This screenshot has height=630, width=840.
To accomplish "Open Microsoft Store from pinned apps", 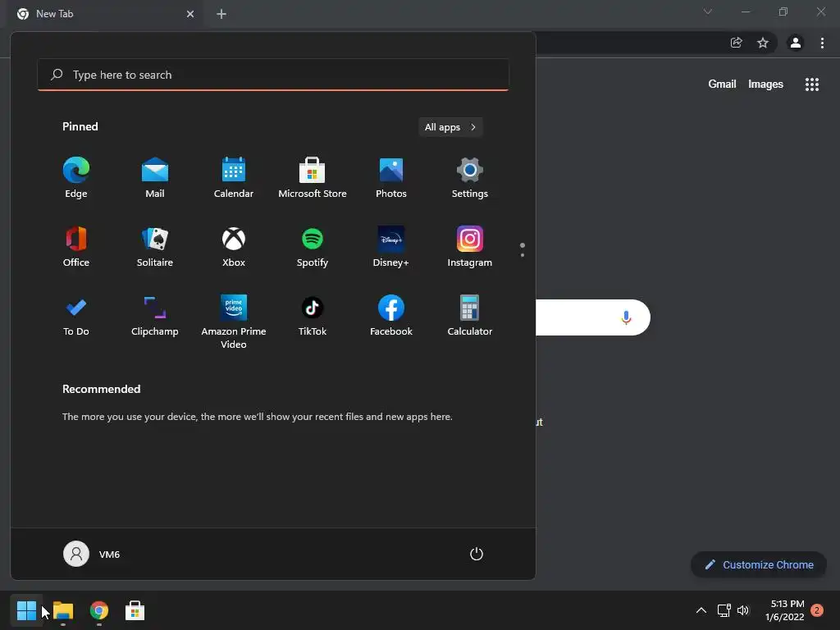I will click(x=313, y=178).
